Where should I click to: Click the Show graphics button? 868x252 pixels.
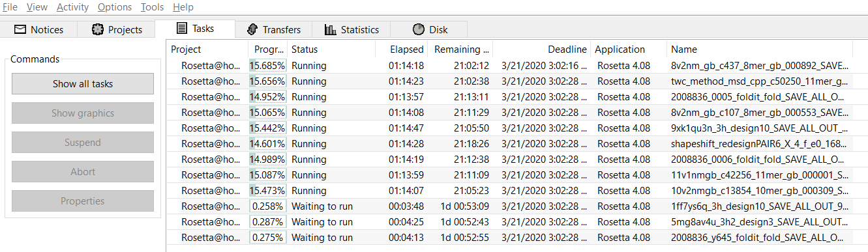coord(83,113)
